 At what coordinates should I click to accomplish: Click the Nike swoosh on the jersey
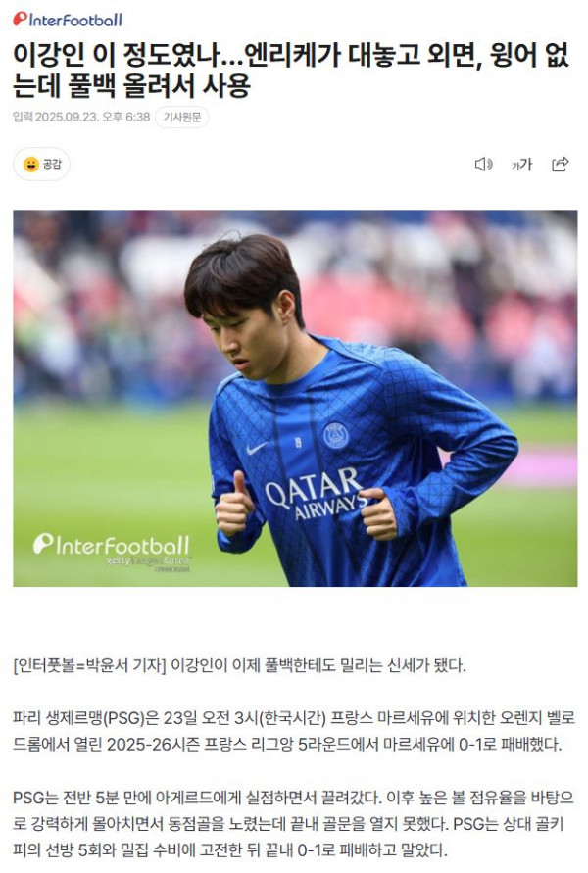(256, 448)
